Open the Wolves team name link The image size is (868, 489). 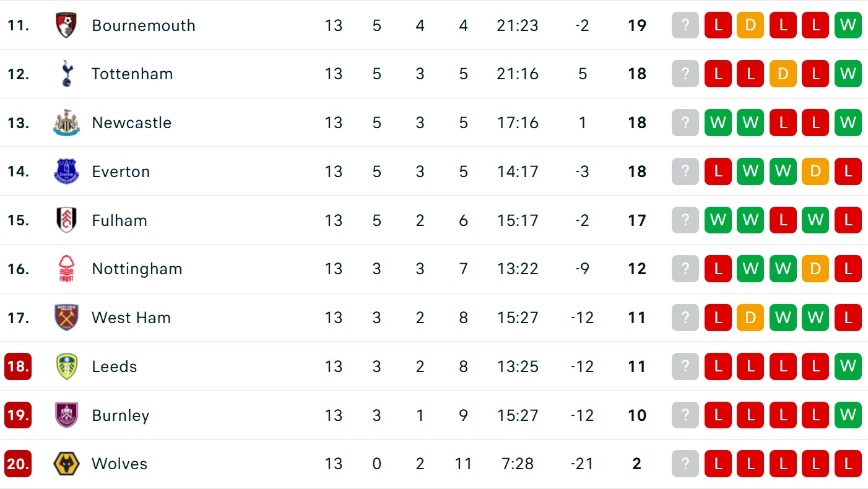click(x=119, y=464)
